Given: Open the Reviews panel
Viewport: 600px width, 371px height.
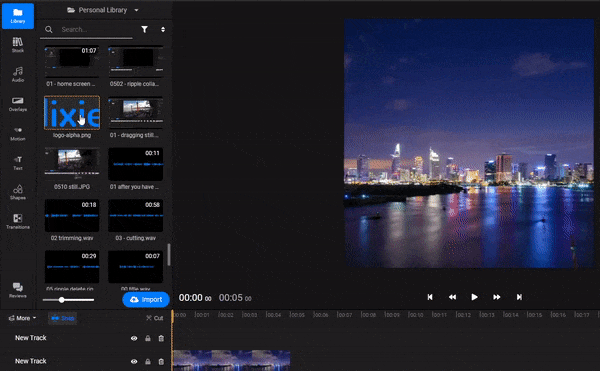Looking at the screenshot, I should (x=18, y=290).
